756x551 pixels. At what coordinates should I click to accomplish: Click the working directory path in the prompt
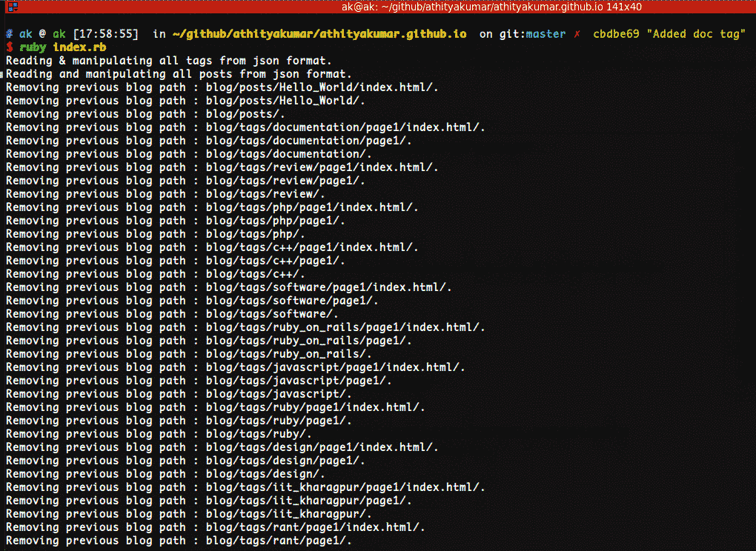(x=319, y=34)
